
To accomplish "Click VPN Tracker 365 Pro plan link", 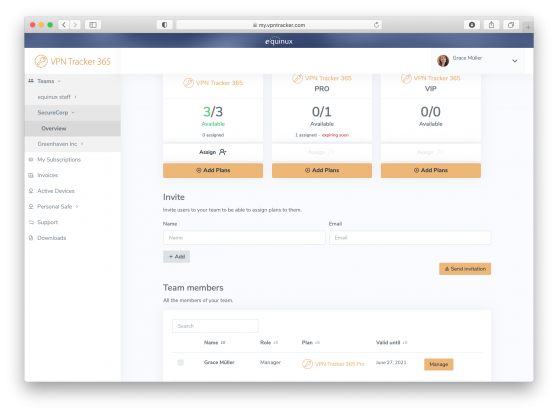I will [333, 364].
